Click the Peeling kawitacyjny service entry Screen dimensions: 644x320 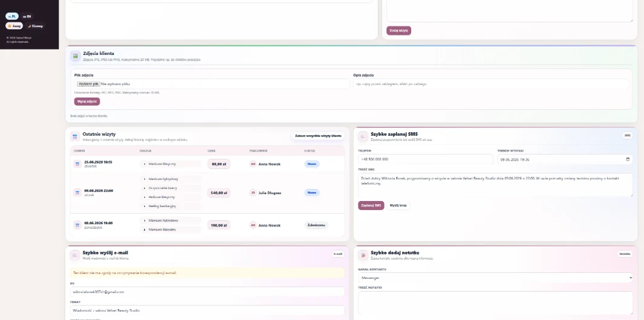[171, 206]
